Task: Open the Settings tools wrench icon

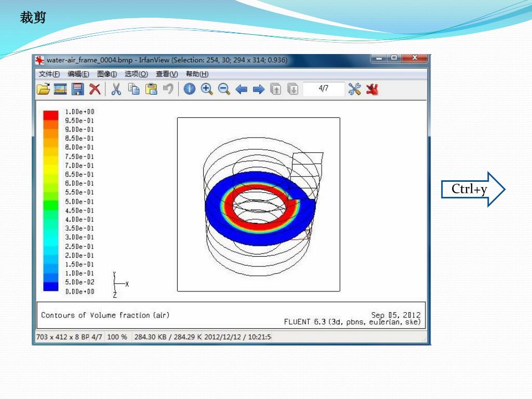Action: (x=354, y=89)
